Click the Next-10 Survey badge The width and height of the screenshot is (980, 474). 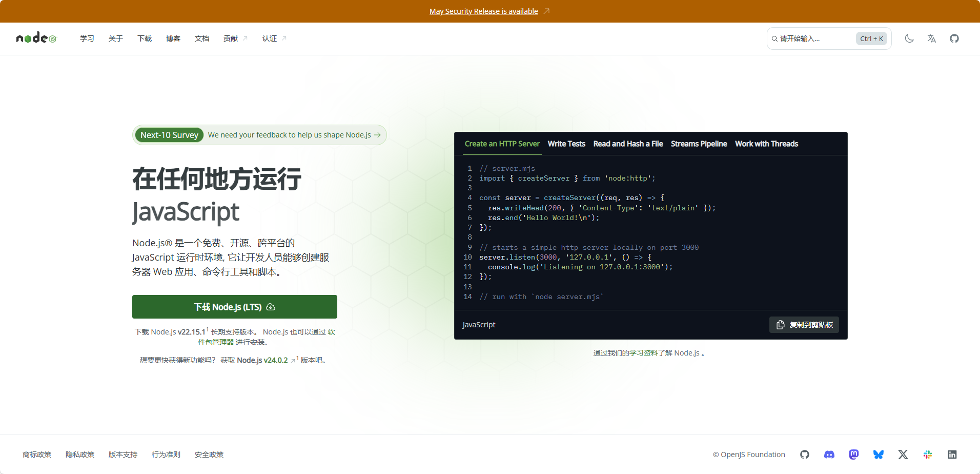(169, 135)
